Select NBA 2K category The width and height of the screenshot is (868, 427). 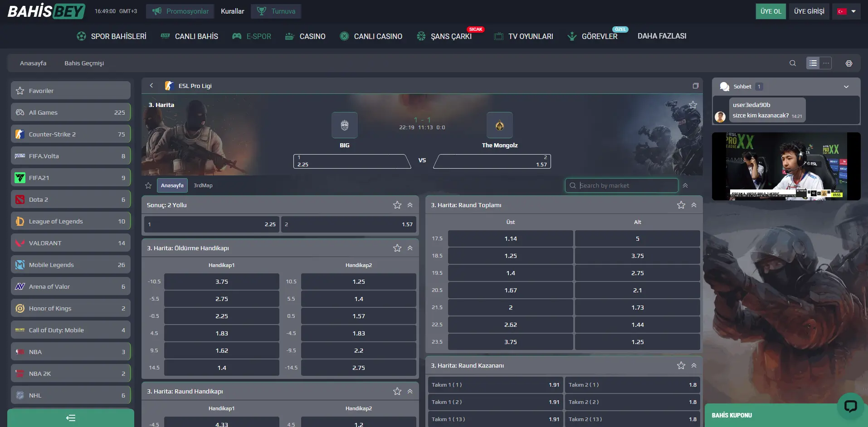click(71, 374)
